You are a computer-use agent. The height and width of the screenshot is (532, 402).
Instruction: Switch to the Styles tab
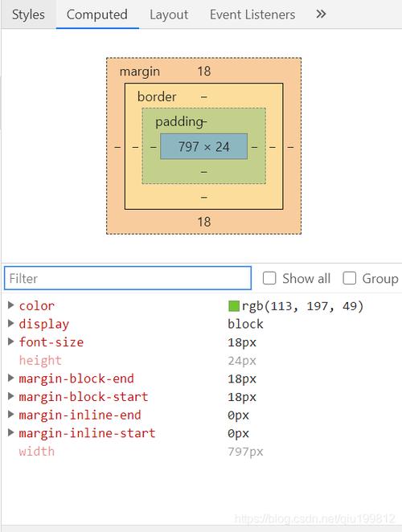coord(28,14)
